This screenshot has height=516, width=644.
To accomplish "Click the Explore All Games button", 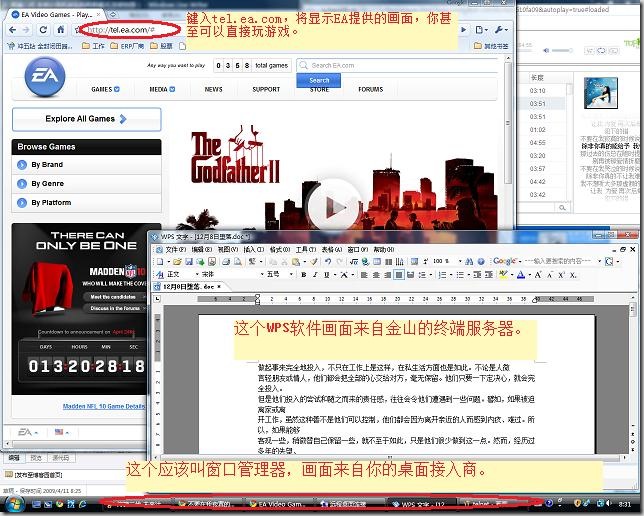I will pyautogui.click(x=86, y=119).
